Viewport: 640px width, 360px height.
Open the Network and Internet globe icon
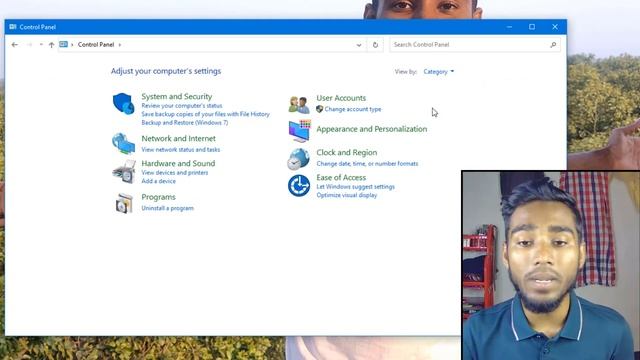pos(124,143)
